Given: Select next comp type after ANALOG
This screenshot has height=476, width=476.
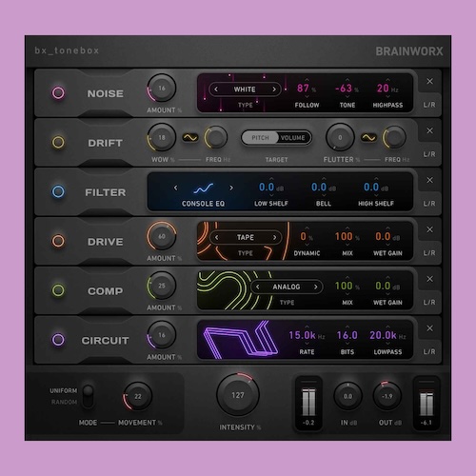Looking at the screenshot, I should pyautogui.click(x=316, y=287).
